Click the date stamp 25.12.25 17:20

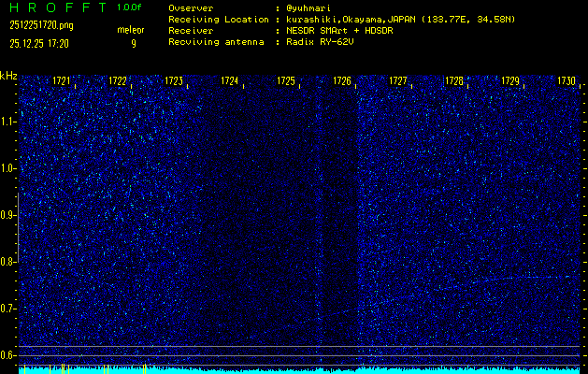click(x=39, y=44)
